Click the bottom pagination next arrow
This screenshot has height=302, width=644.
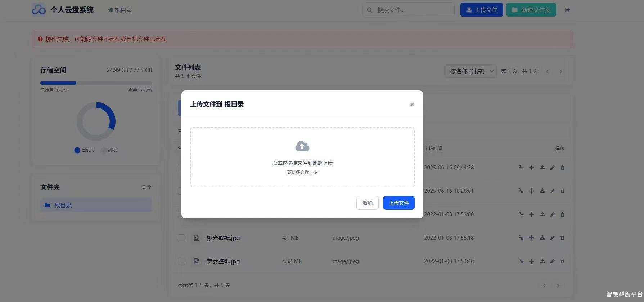point(558,285)
